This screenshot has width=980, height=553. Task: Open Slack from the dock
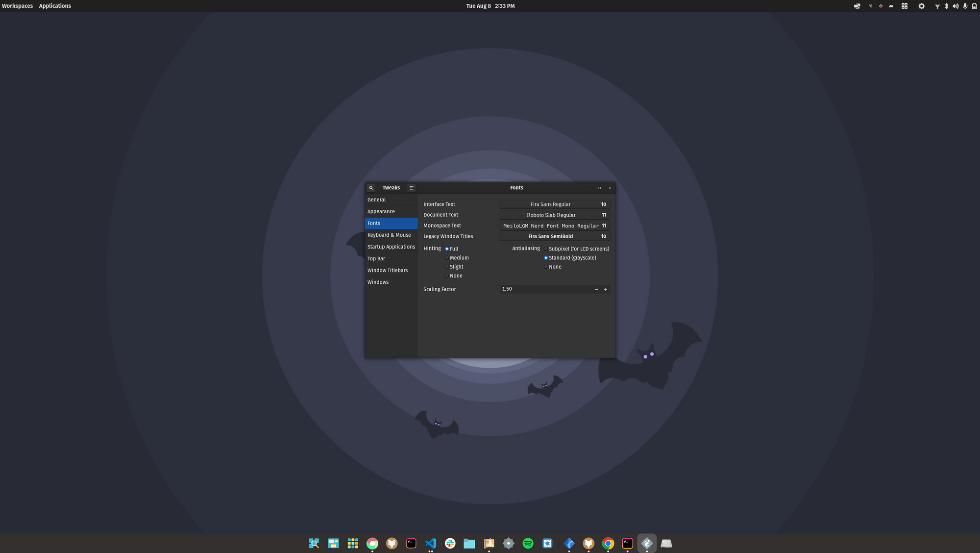click(x=450, y=543)
